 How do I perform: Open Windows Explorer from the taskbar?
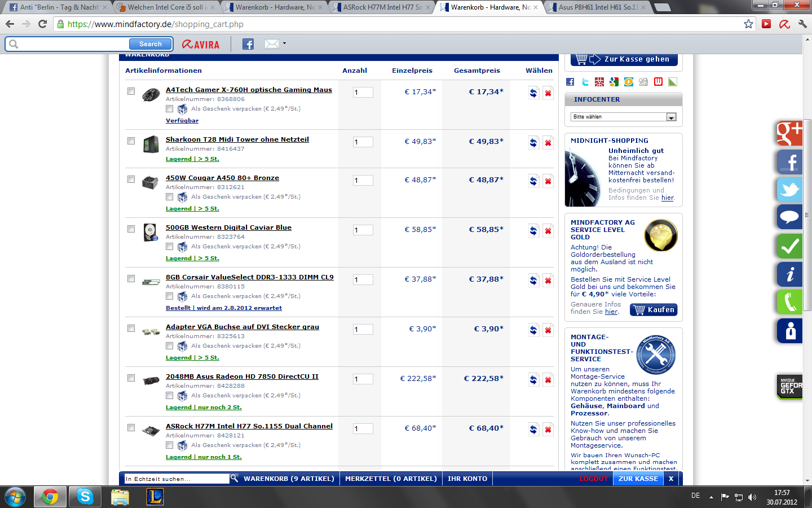coord(120,497)
